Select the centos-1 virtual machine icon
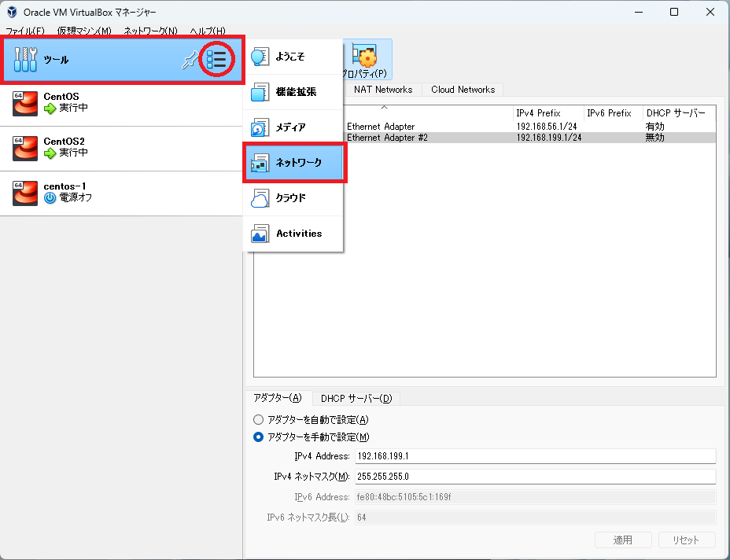Screen dimensions: 730x560 click(25, 193)
